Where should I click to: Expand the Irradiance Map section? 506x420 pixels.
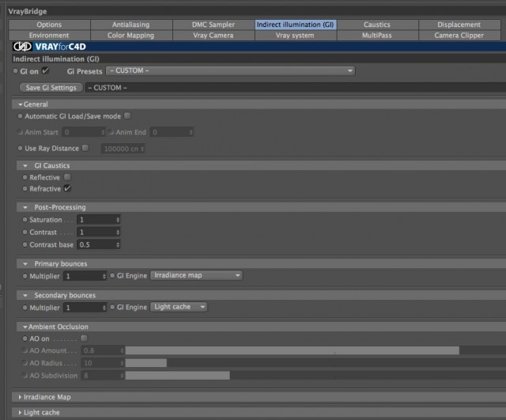(x=20, y=397)
